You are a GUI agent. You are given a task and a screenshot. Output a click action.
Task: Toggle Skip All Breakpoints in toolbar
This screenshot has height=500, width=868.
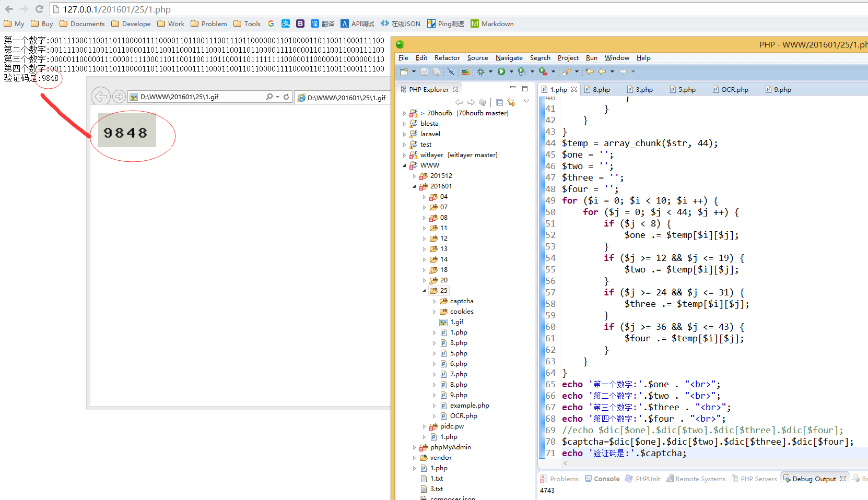click(451, 72)
